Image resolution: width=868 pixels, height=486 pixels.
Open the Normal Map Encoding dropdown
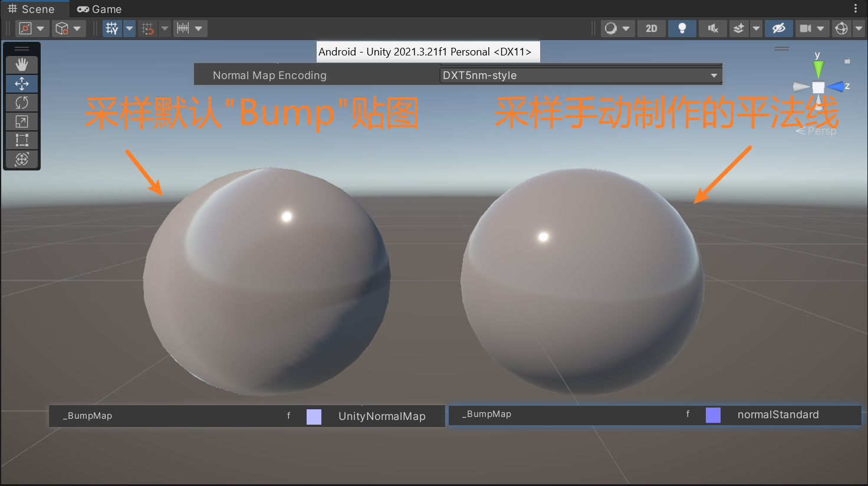[x=580, y=75]
